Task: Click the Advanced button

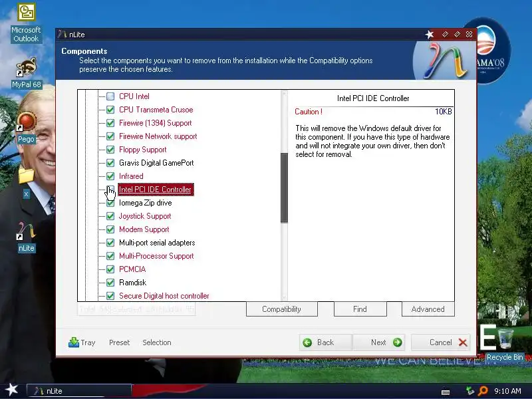Action: pos(428,309)
